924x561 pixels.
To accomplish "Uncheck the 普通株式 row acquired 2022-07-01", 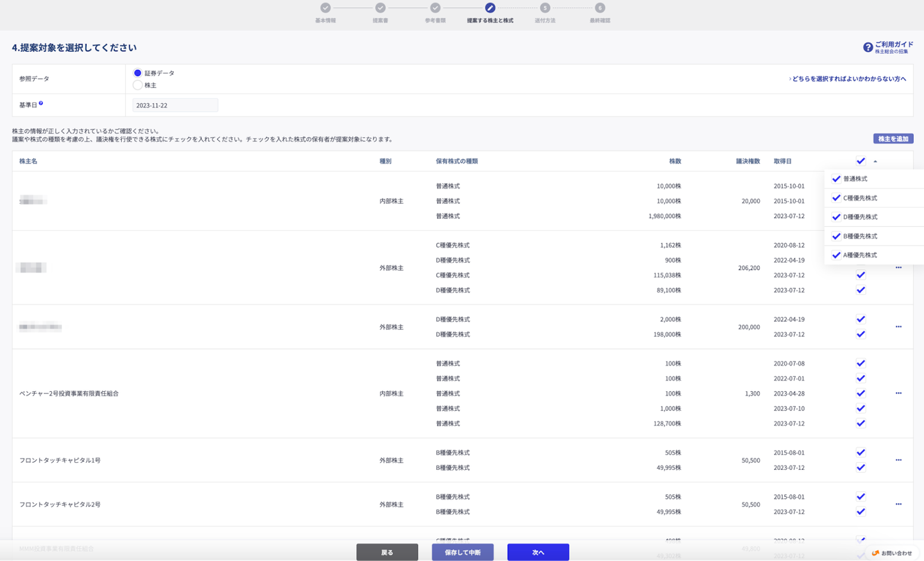I will point(860,379).
